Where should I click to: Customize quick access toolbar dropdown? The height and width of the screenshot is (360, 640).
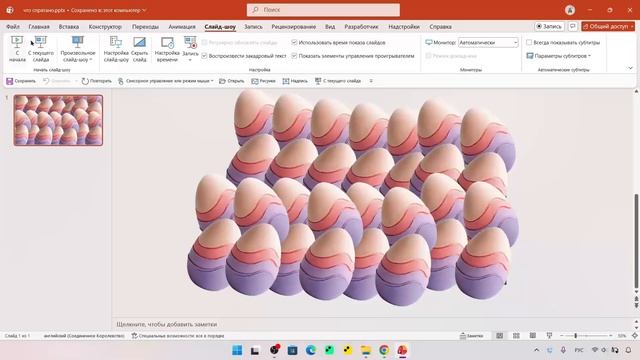[371, 81]
